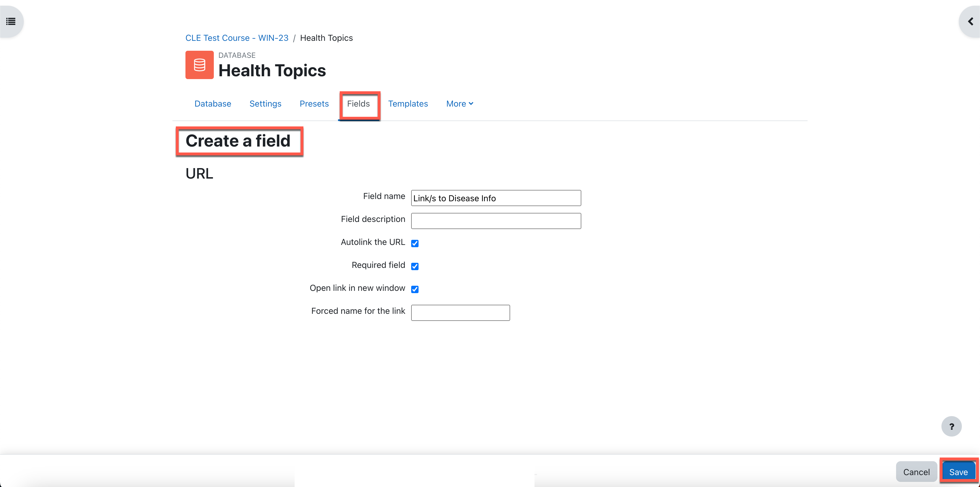980x487 pixels.
Task: Click the Autolink the URL label
Action: pyautogui.click(x=372, y=242)
